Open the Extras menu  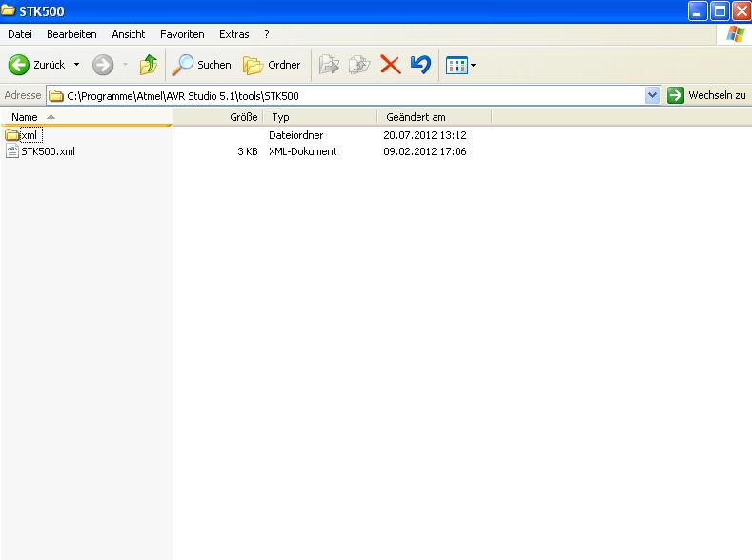point(234,34)
